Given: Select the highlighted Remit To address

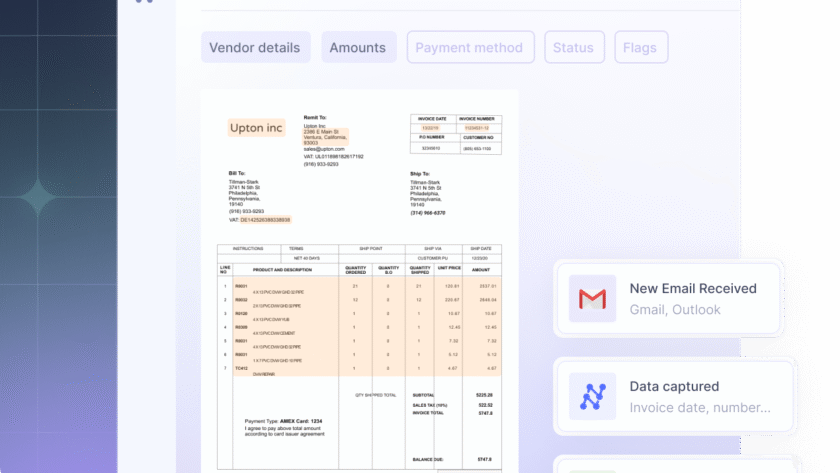Looking at the screenshot, I should pos(325,135).
